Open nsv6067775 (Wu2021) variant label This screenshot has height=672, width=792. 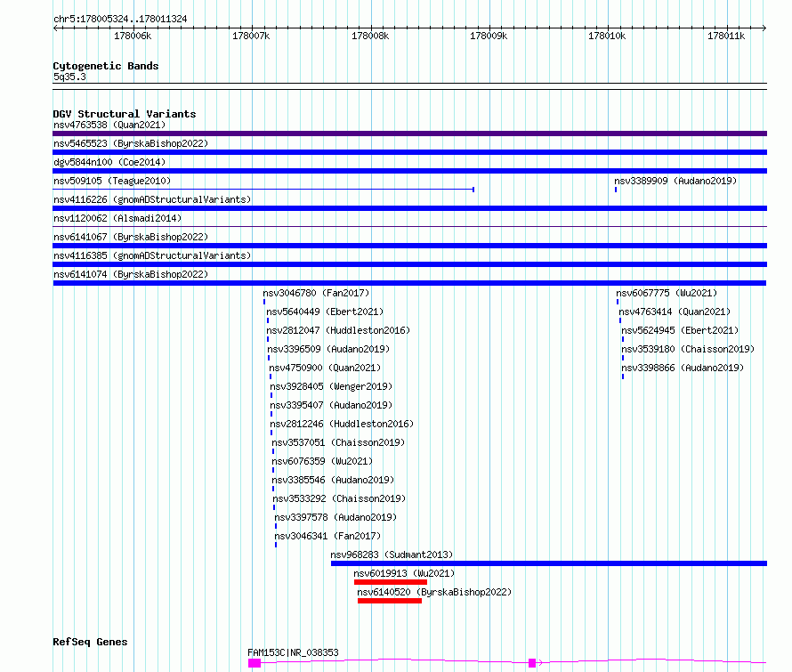pos(667,293)
